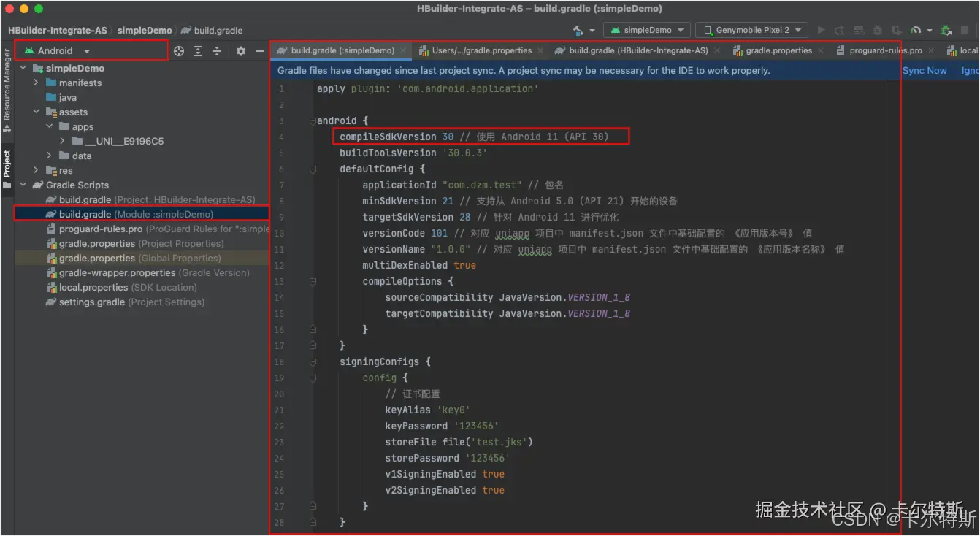This screenshot has width=980, height=536.
Task: Click the multiDexEnabled true line
Action: (x=419, y=265)
